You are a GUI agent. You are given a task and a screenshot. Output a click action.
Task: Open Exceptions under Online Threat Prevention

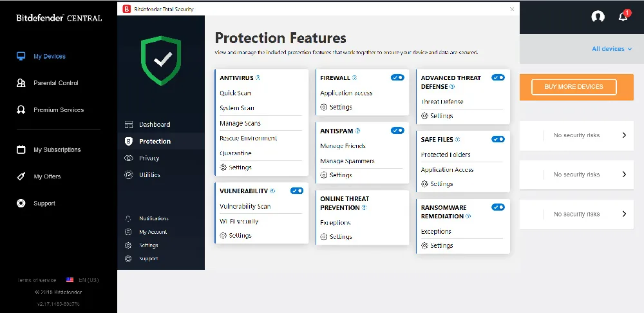pos(336,223)
